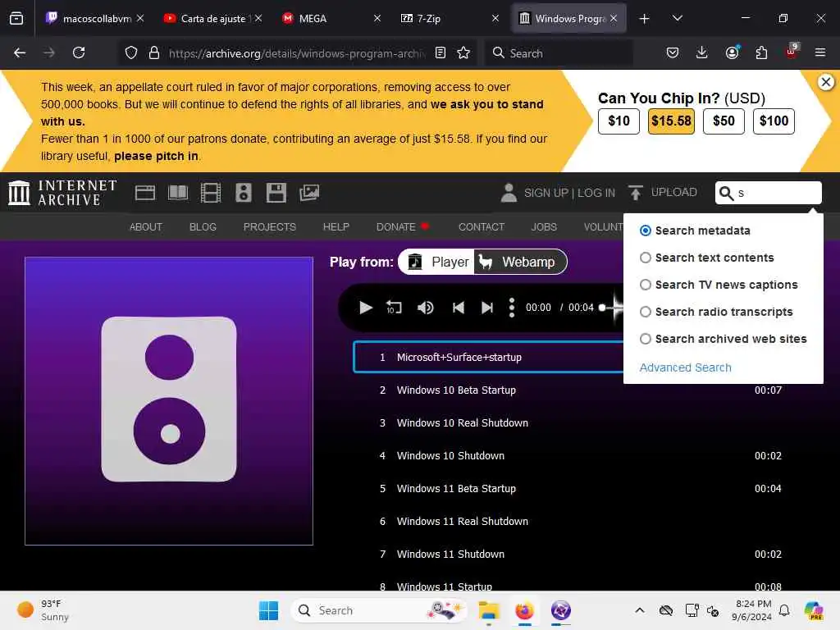Click the user avatar icon beside Sign Up

(x=509, y=193)
